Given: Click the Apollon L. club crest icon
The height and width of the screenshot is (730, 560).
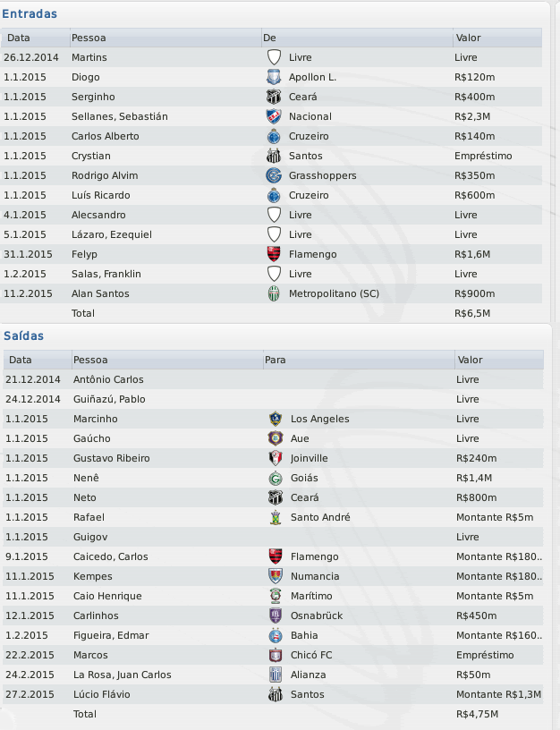Looking at the screenshot, I should coord(274,77).
